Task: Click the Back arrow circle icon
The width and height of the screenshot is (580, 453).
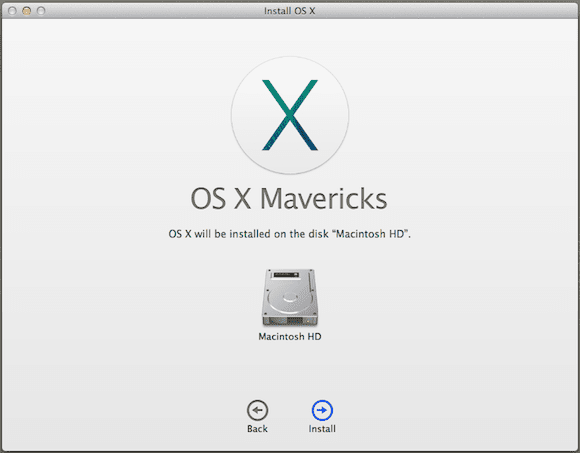Action: tap(257, 410)
